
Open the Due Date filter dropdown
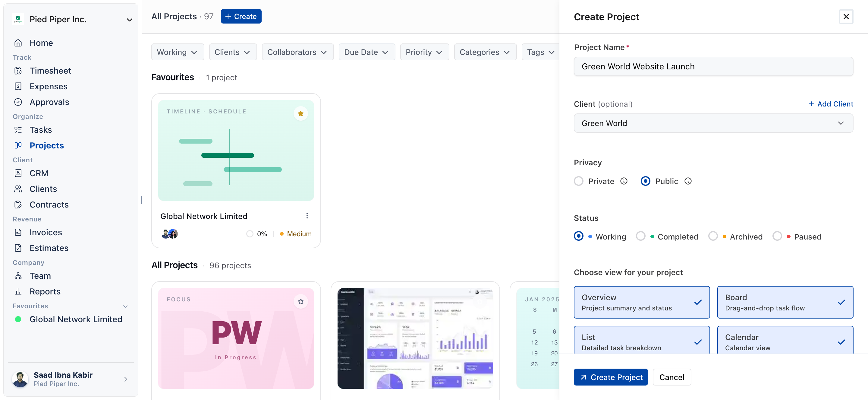tap(366, 52)
